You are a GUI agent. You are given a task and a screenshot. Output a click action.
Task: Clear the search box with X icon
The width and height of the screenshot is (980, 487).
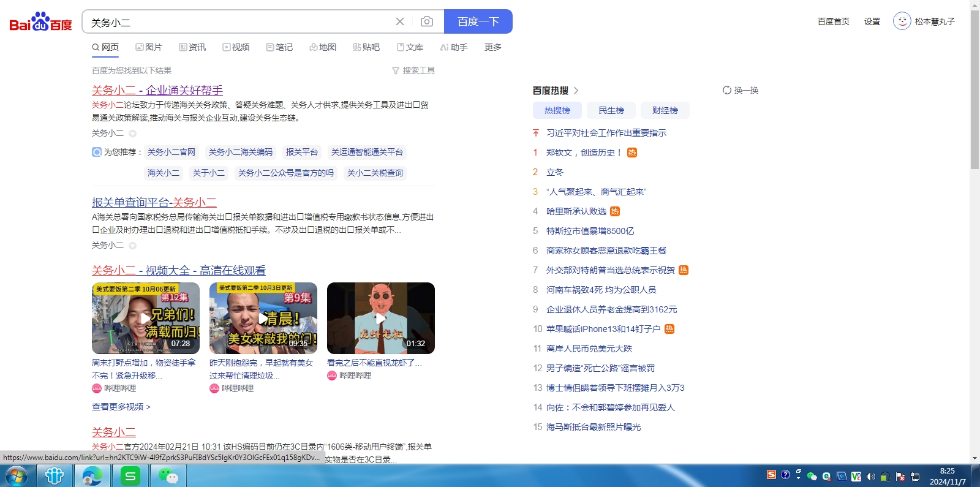point(400,21)
